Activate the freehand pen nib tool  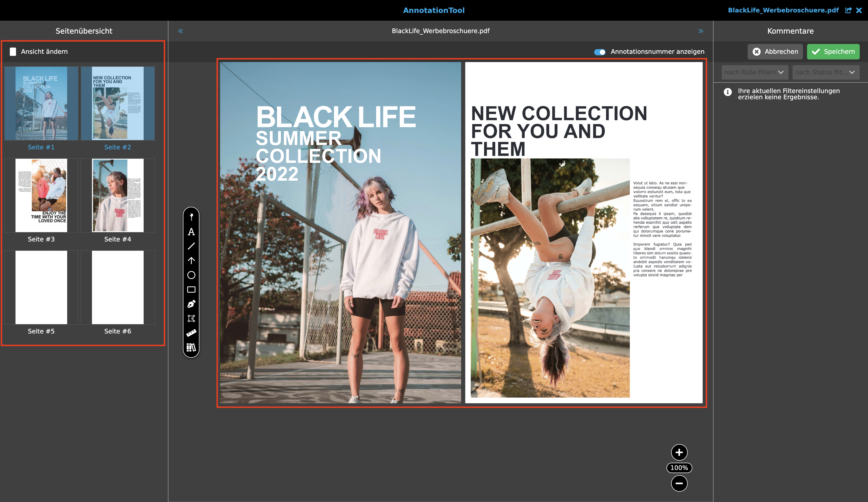click(191, 304)
